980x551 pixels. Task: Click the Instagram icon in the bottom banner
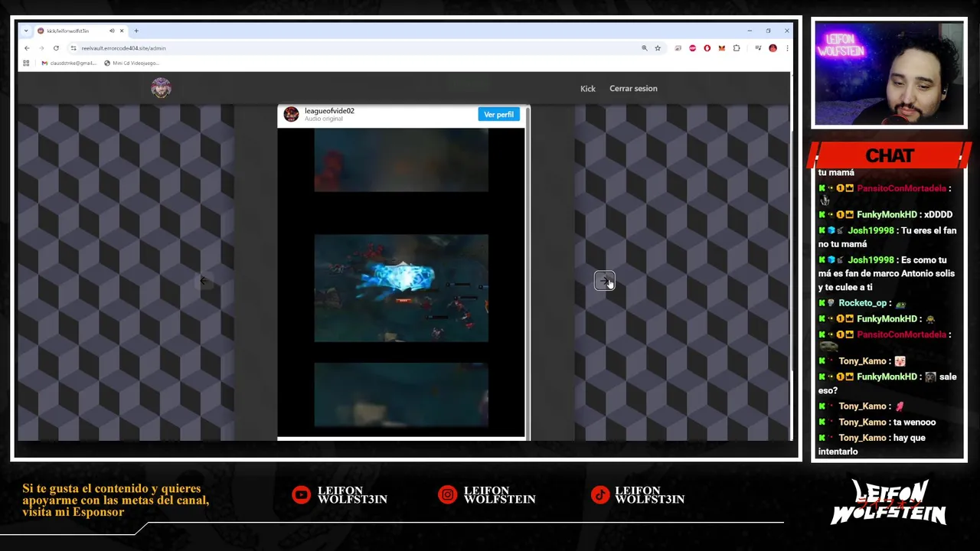(x=447, y=495)
